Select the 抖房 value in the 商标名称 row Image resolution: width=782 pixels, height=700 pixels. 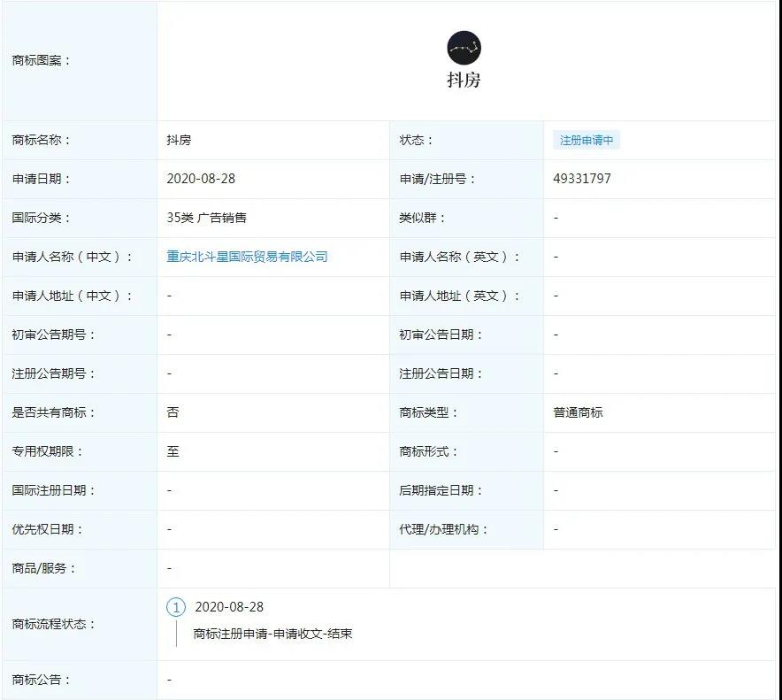pos(179,141)
